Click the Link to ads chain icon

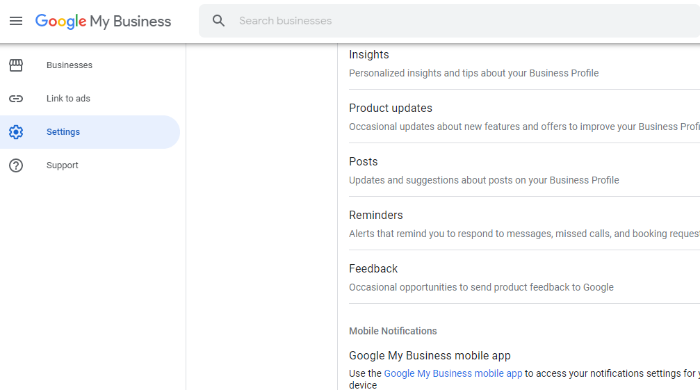[x=16, y=99]
